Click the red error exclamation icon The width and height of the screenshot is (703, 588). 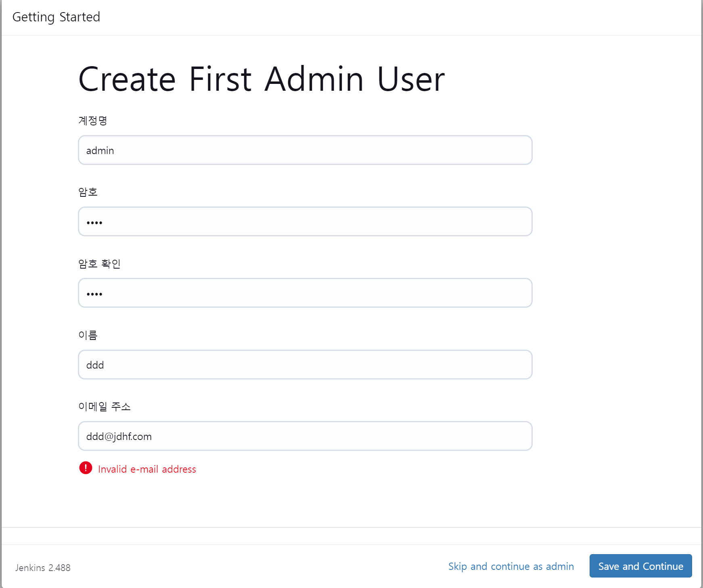point(86,468)
